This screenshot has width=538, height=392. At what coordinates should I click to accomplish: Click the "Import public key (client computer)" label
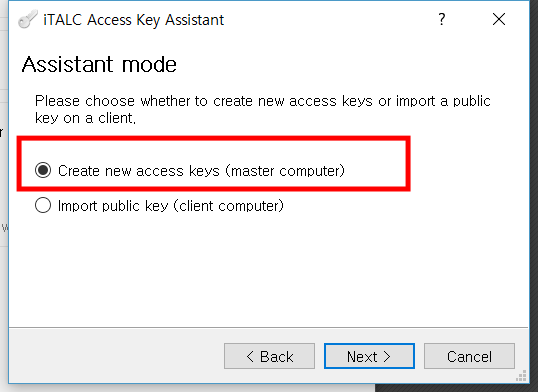tap(171, 206)
